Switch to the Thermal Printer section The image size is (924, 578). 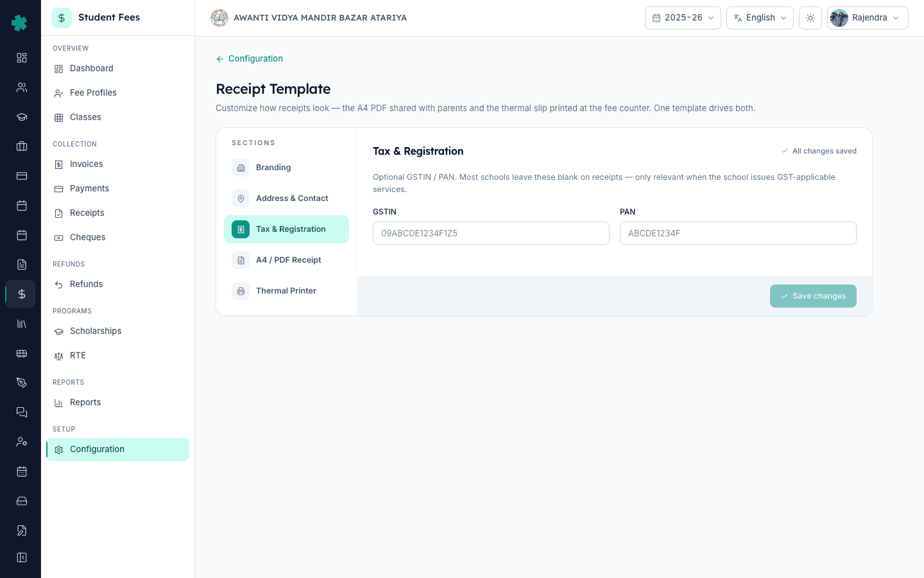coord(286,291)
